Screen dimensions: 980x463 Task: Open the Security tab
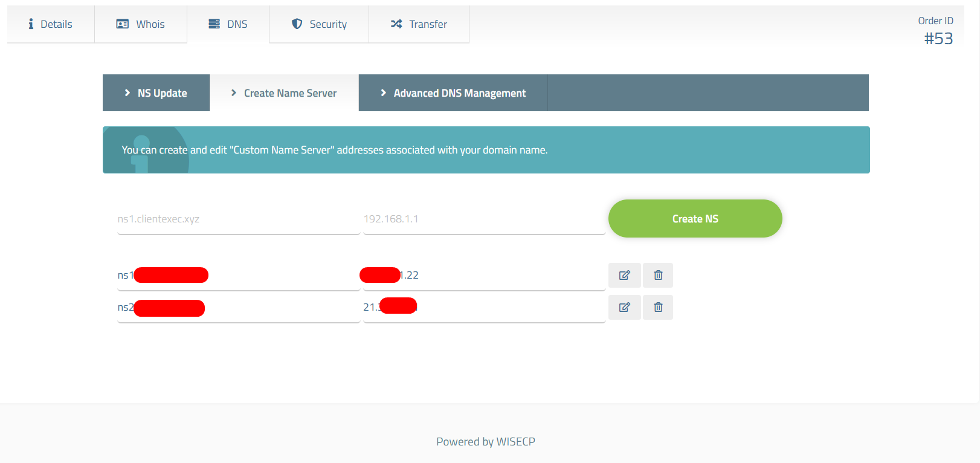click(x=319, y=24)
